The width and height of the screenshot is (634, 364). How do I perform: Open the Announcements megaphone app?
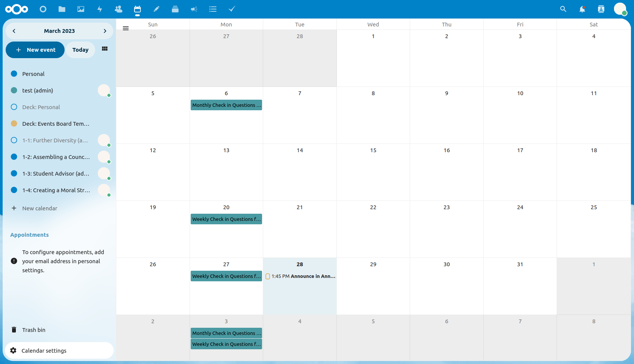pos(194,9)
